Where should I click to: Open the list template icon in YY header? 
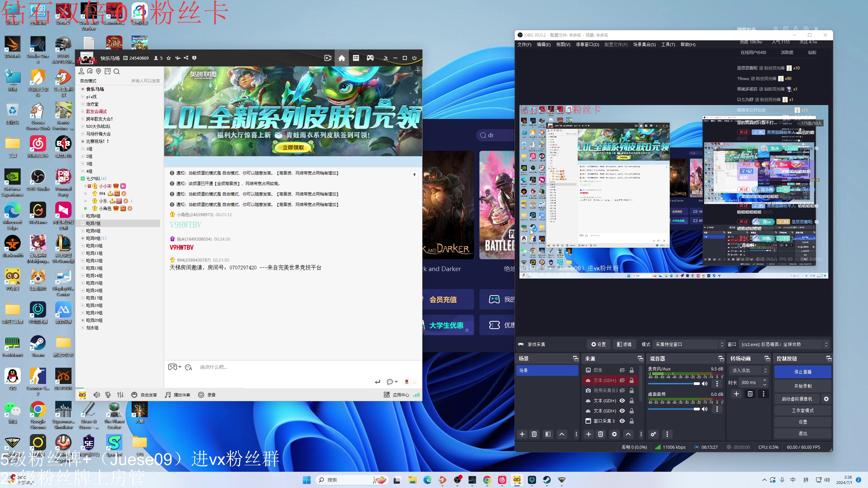pyautogui.click(x=356, y=58)
